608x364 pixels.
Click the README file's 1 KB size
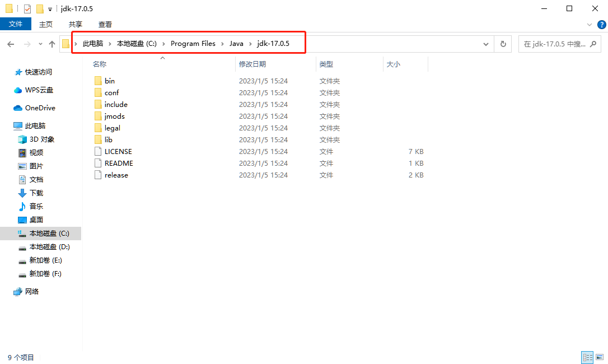415,163
